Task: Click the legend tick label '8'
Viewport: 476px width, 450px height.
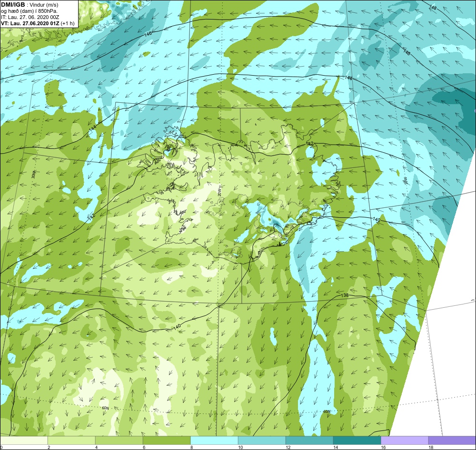Action: click(x=191, y=447)
